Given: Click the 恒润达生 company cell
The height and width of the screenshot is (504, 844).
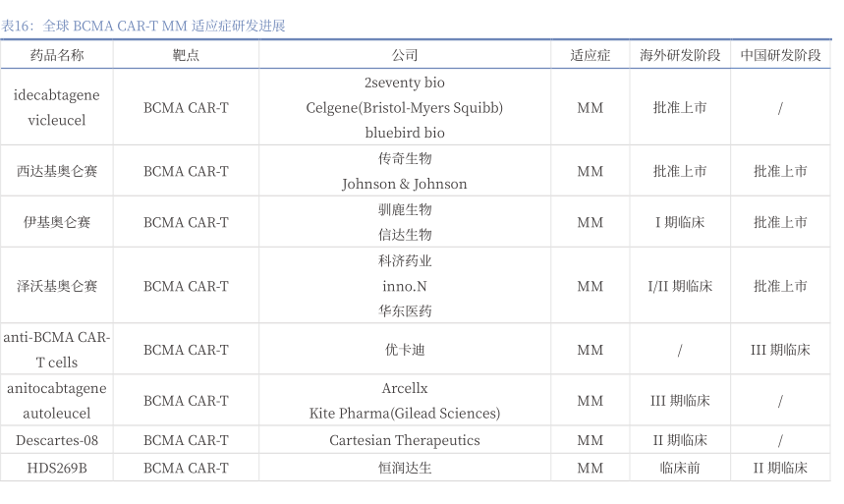Looking at the screenshot, I should click(x=404, y=468).
